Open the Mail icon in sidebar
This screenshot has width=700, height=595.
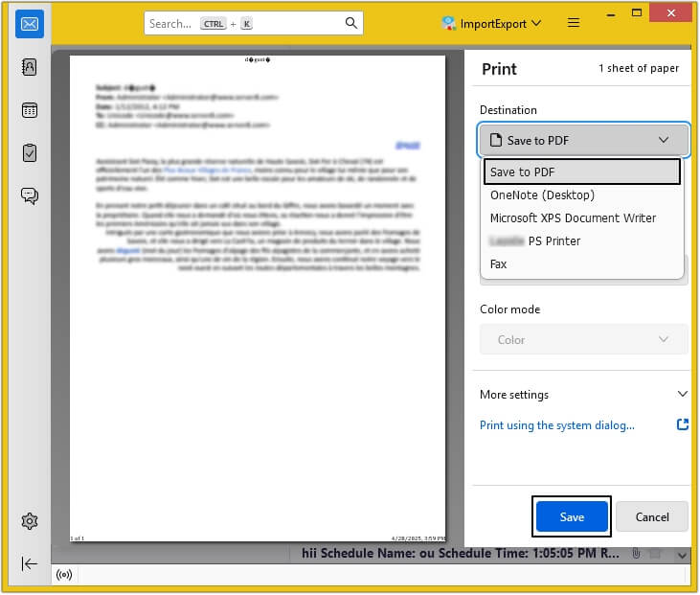coord(30,24)
